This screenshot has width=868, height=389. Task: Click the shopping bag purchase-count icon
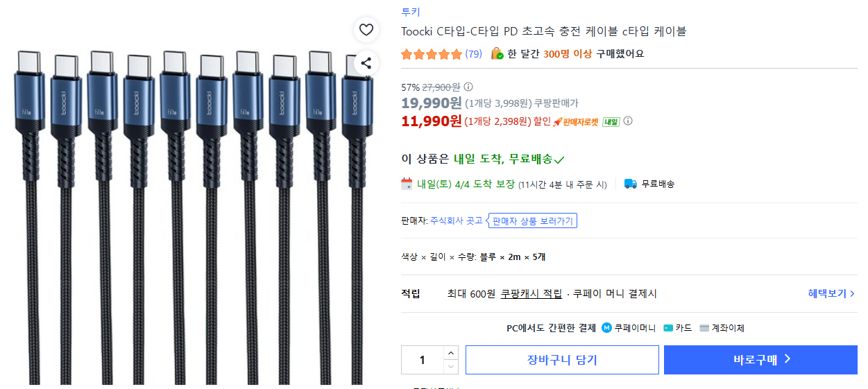tap(497, 53)
